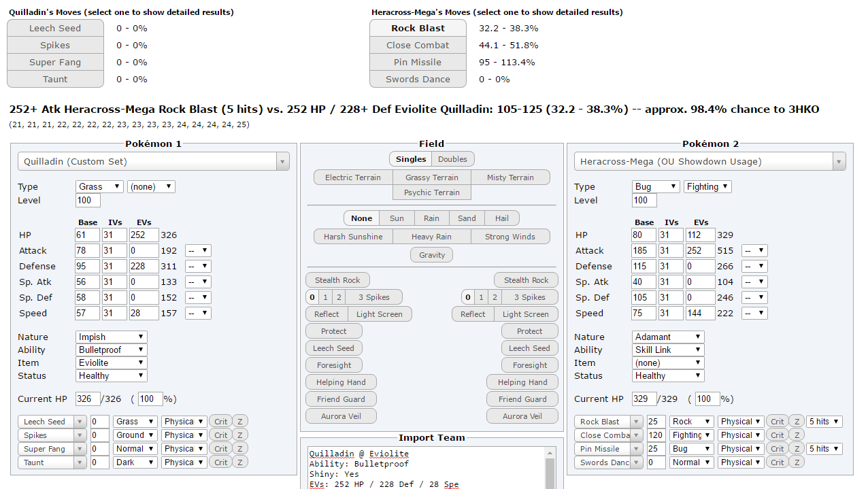Open the Skill Link ability dropdown
Image resolution: width=868 pixels, height=489 pixels.
click(x=668, y=350)
